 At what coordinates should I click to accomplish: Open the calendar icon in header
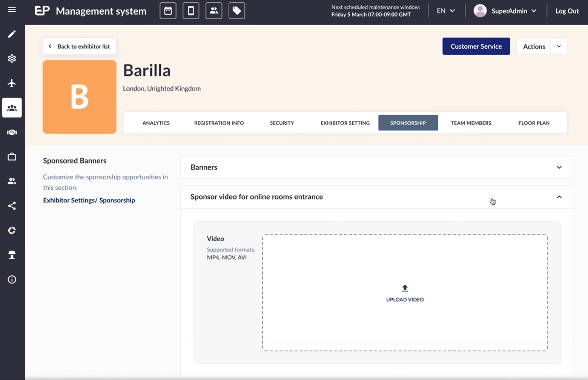click(x=168, y=11)
